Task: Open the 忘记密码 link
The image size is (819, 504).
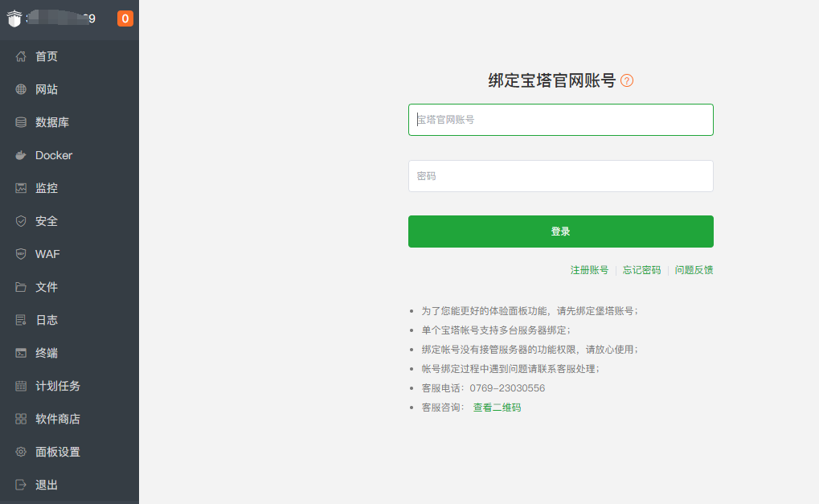Action: pyautogui.click(x=641, y=270)
